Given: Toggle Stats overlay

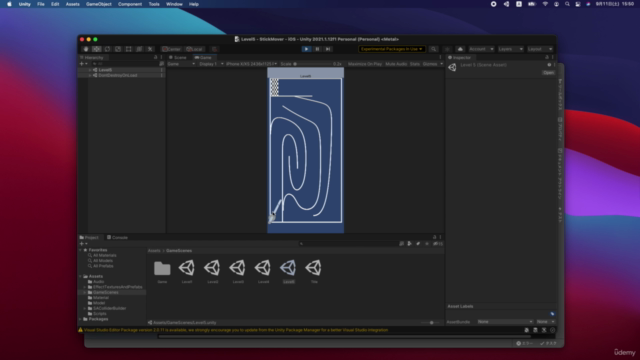Looking at the screenshot, I should click(415, 64).
